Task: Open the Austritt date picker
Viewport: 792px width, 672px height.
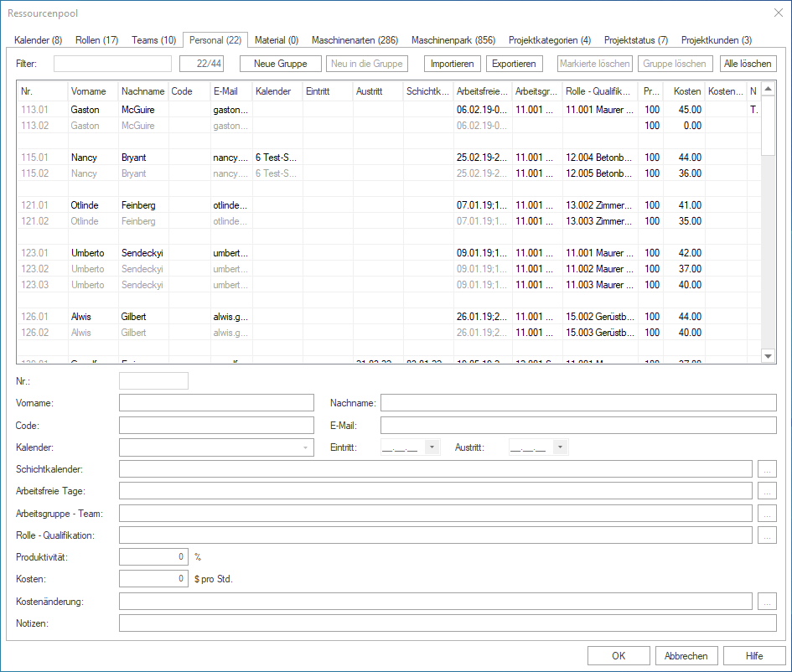Action: pos(558,447)
